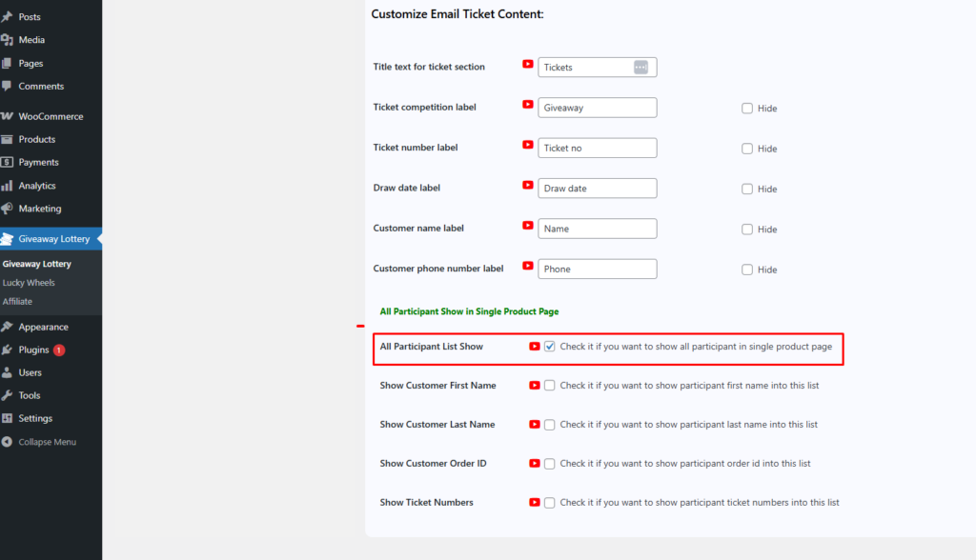Click YouTube icon next to Draw date label
976x560 pixels.
coord(528,186)
